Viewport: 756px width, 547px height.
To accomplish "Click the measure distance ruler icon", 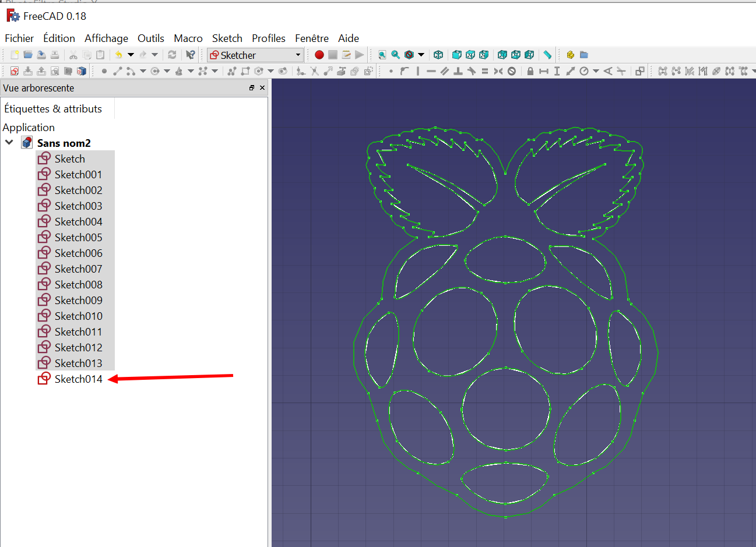I will [x=547, y=55].
